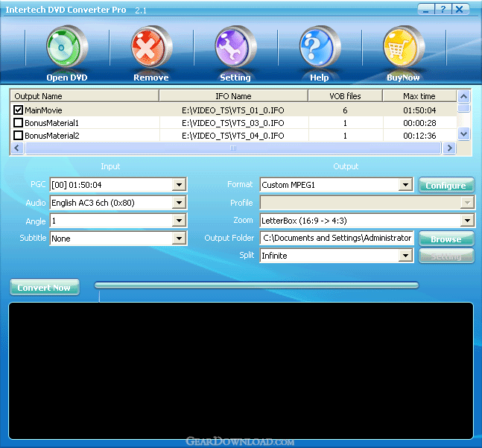
Task: Click the Open DVD disc icon
Action: click(67, 46)
